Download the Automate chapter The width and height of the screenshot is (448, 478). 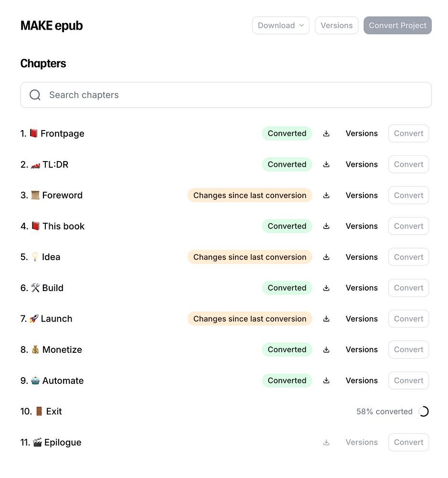click(x=326, y=380)
